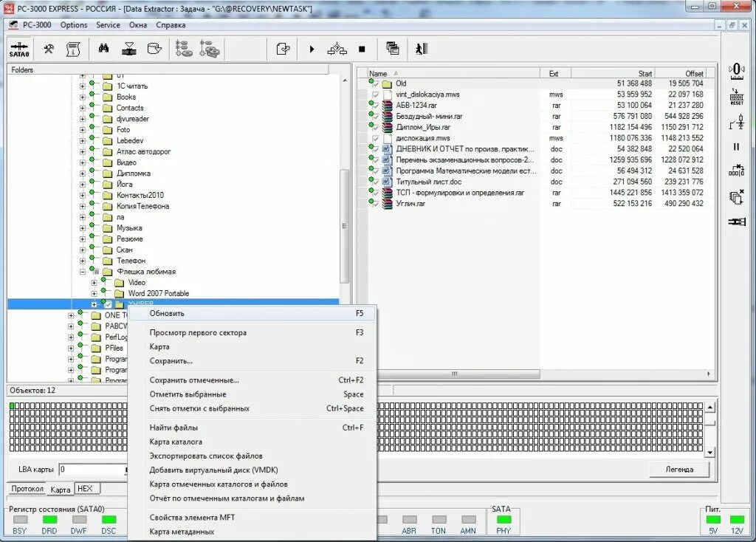Viewport: 756px width, 542px height.
Task: Sort file list by Name column header
Action: pos(453,73)
